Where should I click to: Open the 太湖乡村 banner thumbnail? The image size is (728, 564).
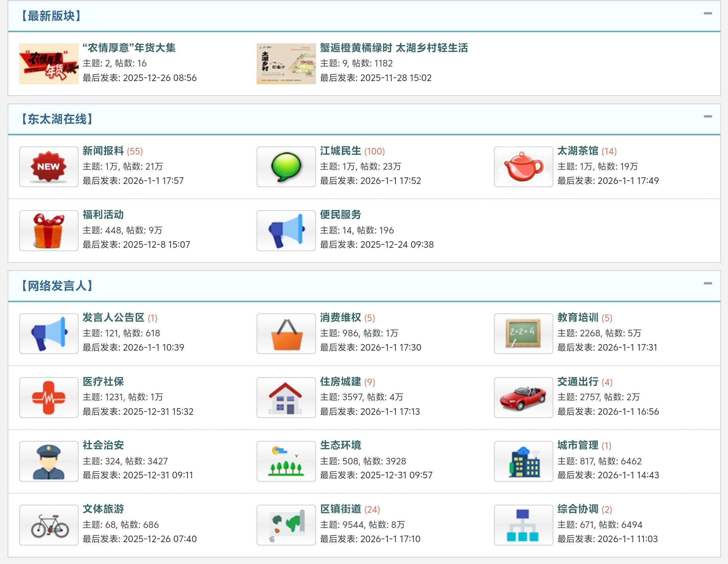[x=286, y=64]
